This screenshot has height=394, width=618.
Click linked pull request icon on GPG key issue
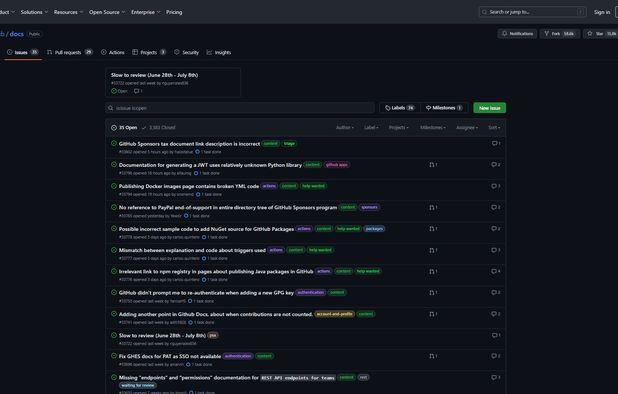pos(433,293)
